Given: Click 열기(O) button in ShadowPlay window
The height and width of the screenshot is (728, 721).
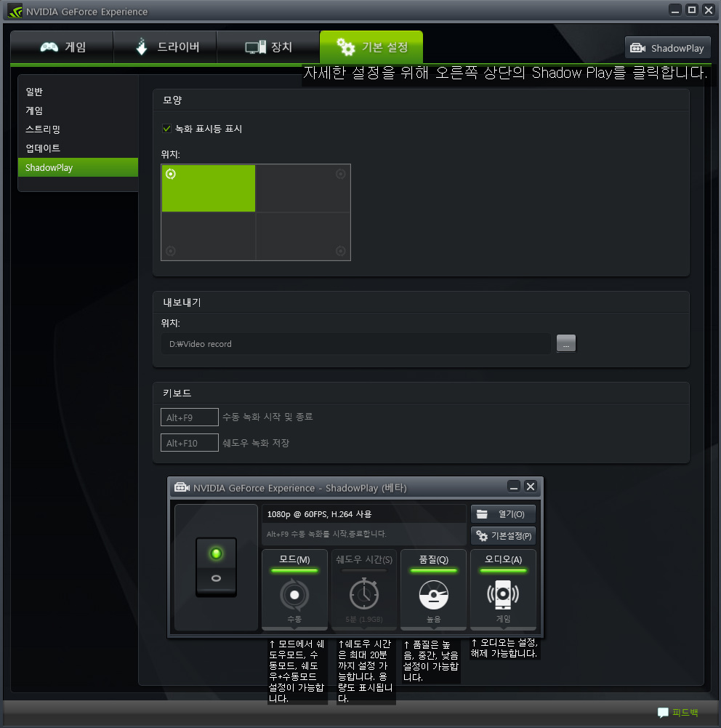Looking at the screenshot, I should [504, 514].
